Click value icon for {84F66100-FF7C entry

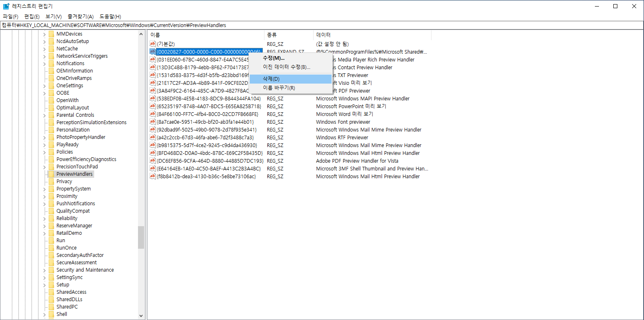pos(153,114)
